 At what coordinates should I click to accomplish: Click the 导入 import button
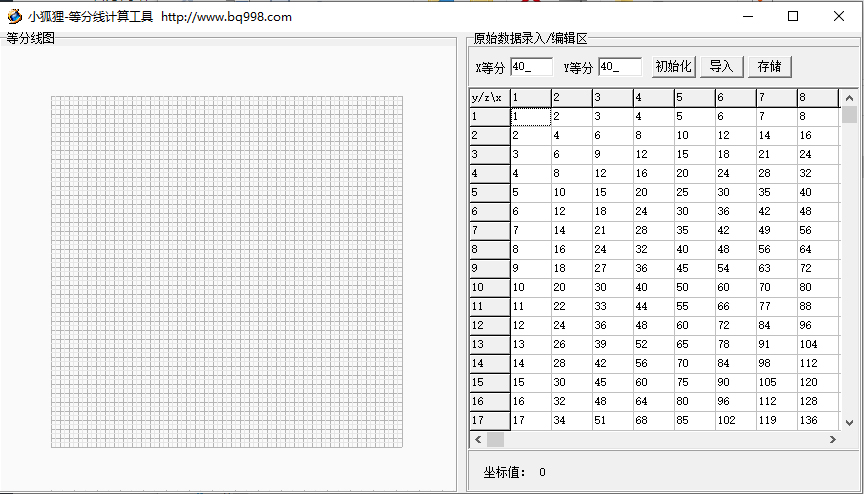click(x=721, y=67)
